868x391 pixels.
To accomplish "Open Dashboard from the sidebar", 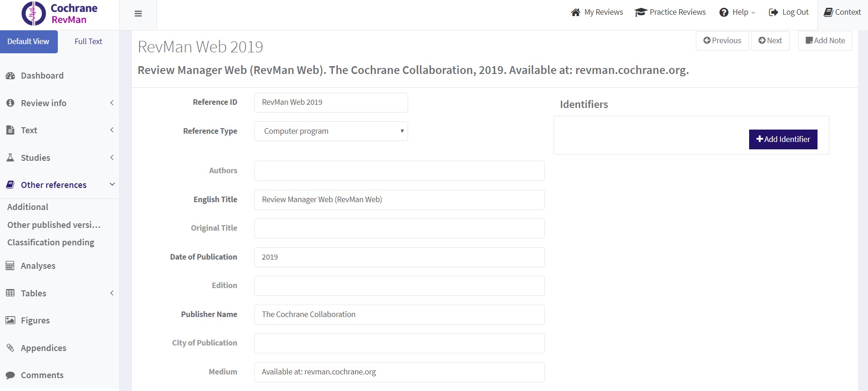I will [42, 76].
